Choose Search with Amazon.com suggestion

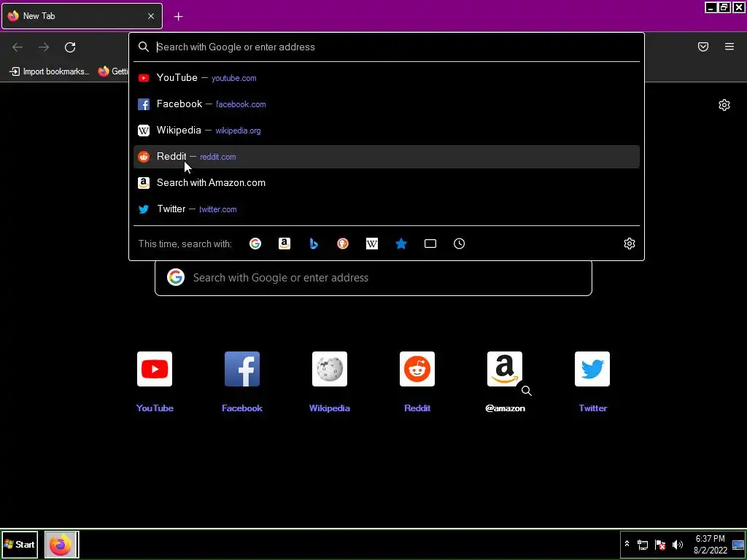pos(387,183)
